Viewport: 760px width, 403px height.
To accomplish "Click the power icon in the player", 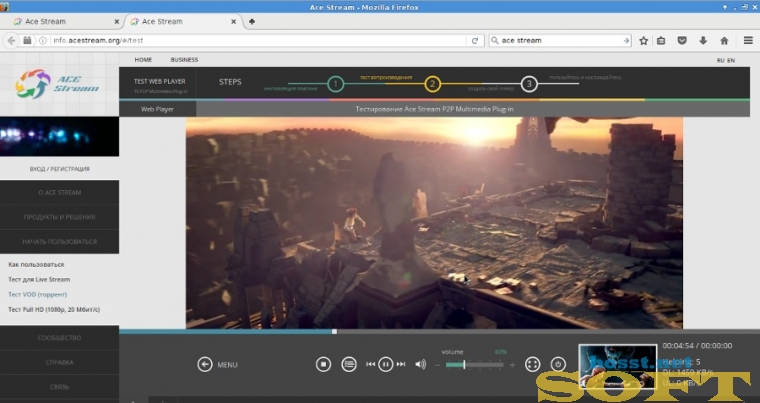I will (x=558, y=364).
